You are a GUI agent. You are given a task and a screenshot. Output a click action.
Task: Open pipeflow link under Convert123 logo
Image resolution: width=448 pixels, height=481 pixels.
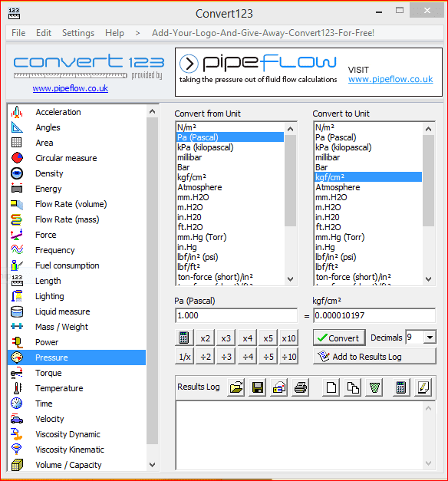pos(71,88)
